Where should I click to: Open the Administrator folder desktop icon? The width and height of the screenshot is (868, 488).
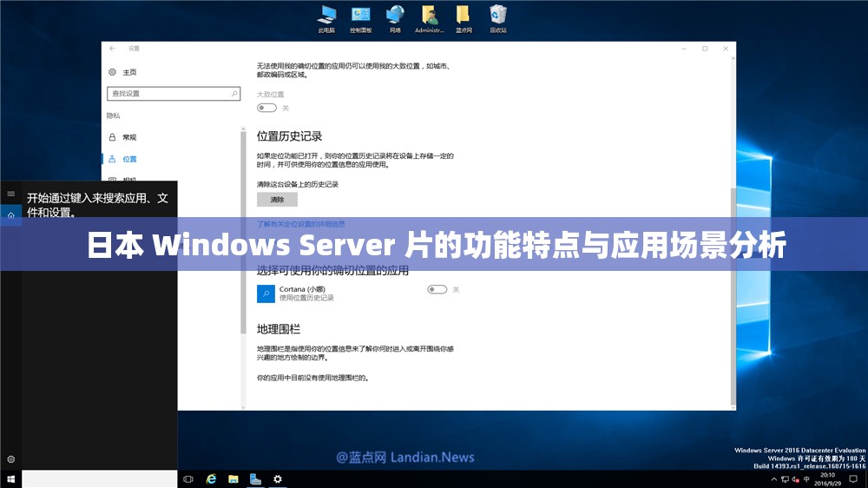(x=430, y=19)
